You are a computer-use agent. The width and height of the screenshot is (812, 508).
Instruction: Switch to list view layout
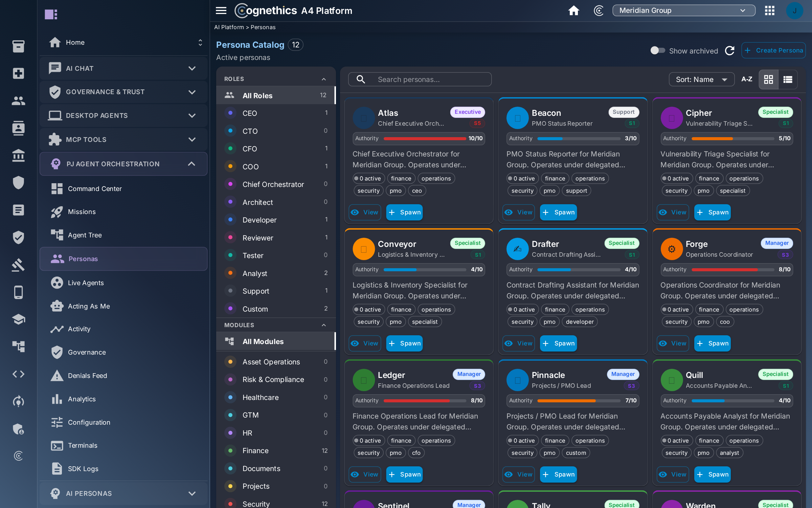[788, 80]
